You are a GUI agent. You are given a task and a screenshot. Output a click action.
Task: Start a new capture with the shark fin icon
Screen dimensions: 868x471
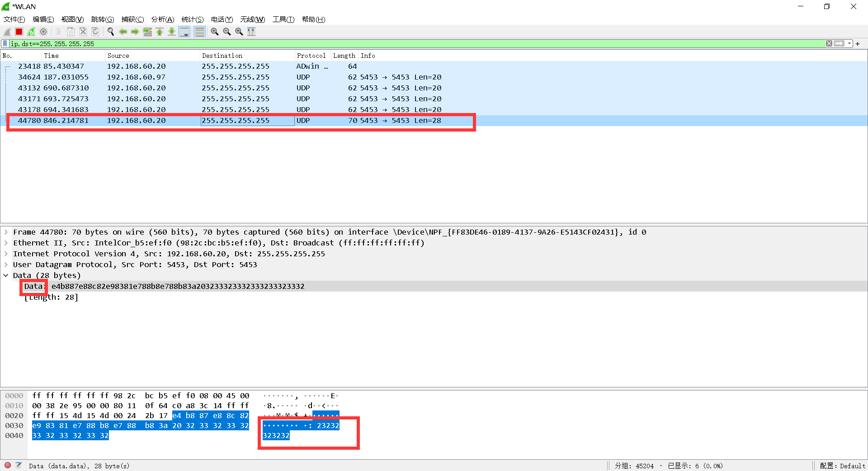coord(7,32)
